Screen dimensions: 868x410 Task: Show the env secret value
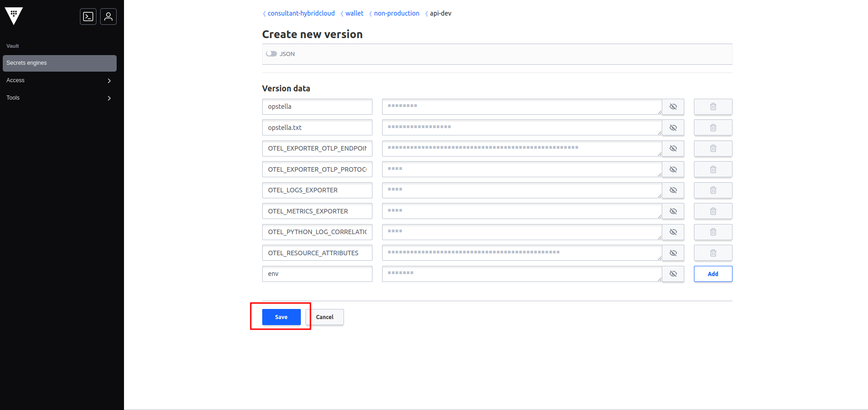(673, 274)
